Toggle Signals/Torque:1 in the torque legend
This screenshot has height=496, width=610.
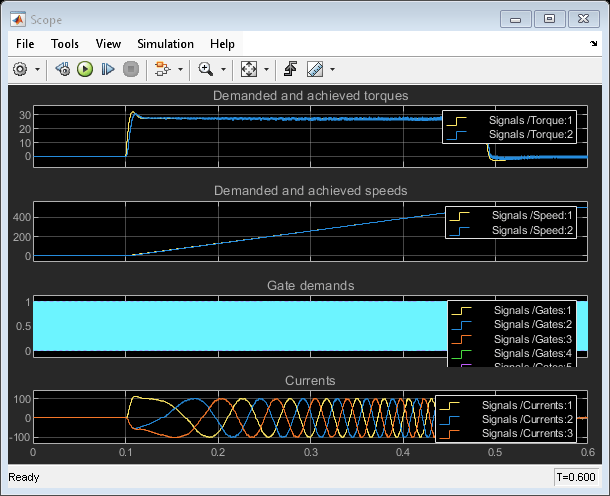[x=530, y=120]
